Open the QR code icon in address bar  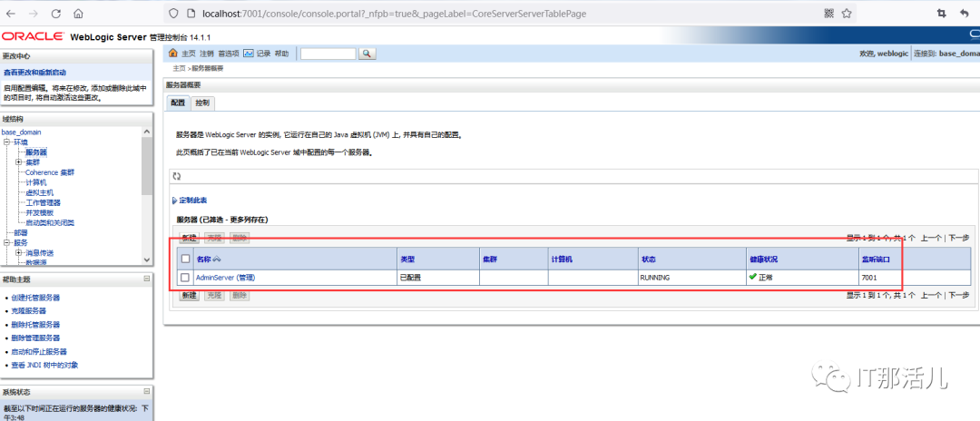[x=829, y=13]
